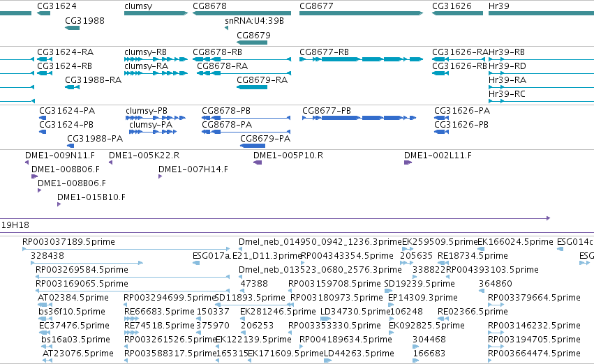This screenshot has width=594, height=364.
Task: Open EST LD34730.5prime
Action: tap(355, 312)
